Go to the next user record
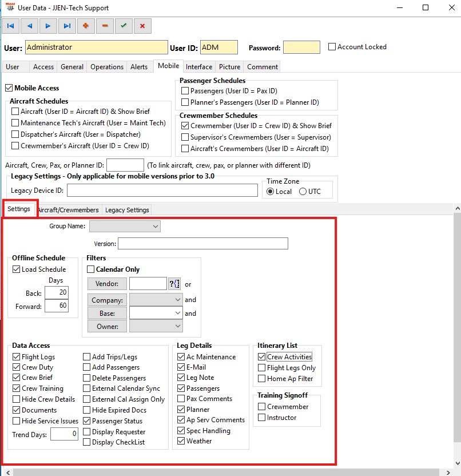 [x=48, y=26]
